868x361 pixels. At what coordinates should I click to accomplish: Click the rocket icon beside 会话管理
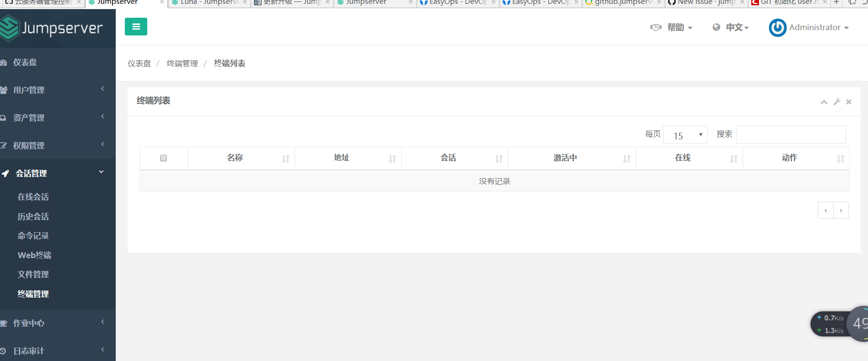pyautogui.click(x=5, y=173)
